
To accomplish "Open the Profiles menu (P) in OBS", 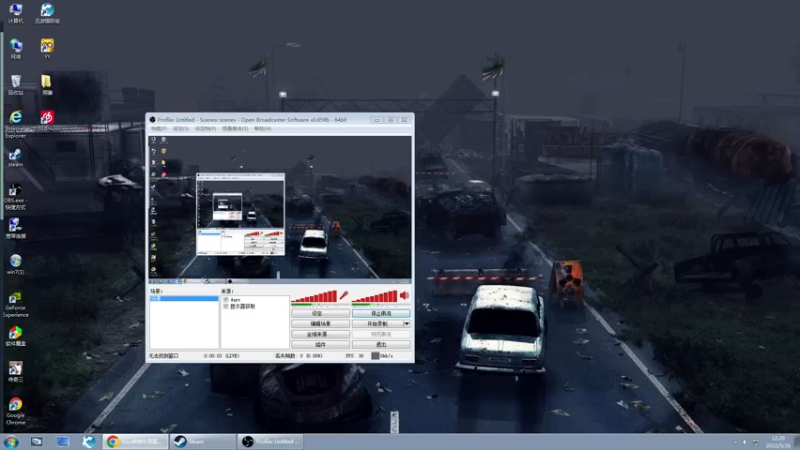I will [205, 129].
